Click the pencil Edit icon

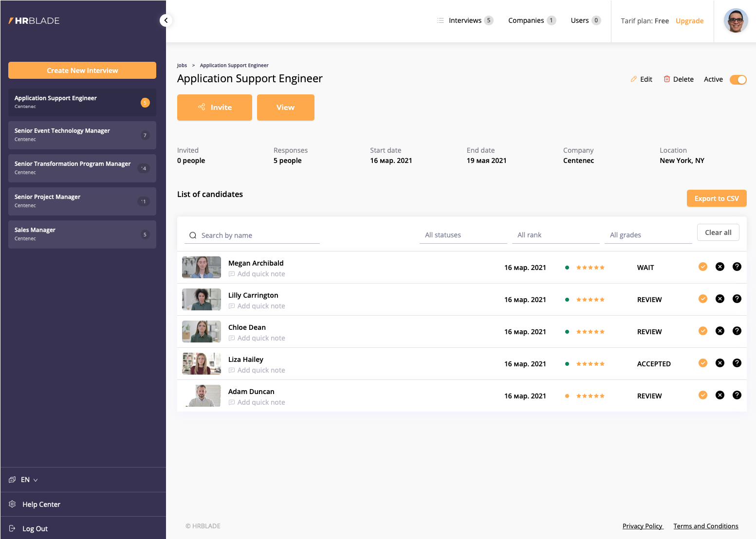(x=634, y=79)
